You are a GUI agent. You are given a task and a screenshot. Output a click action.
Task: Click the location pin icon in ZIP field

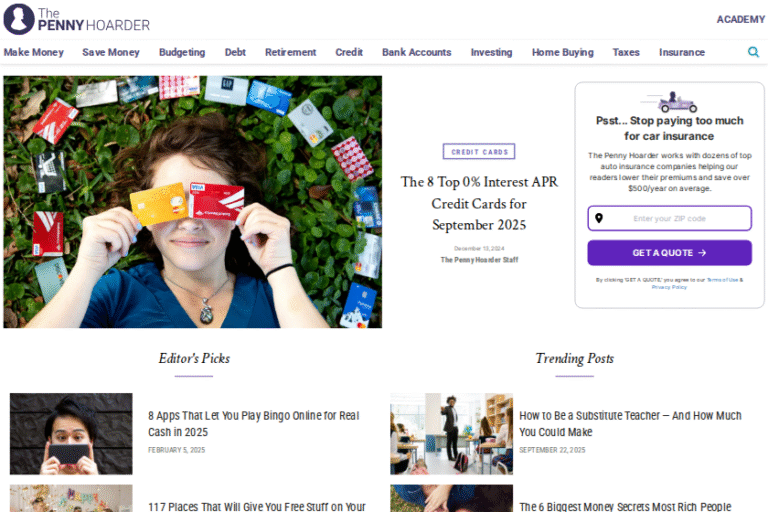point(599,218)
